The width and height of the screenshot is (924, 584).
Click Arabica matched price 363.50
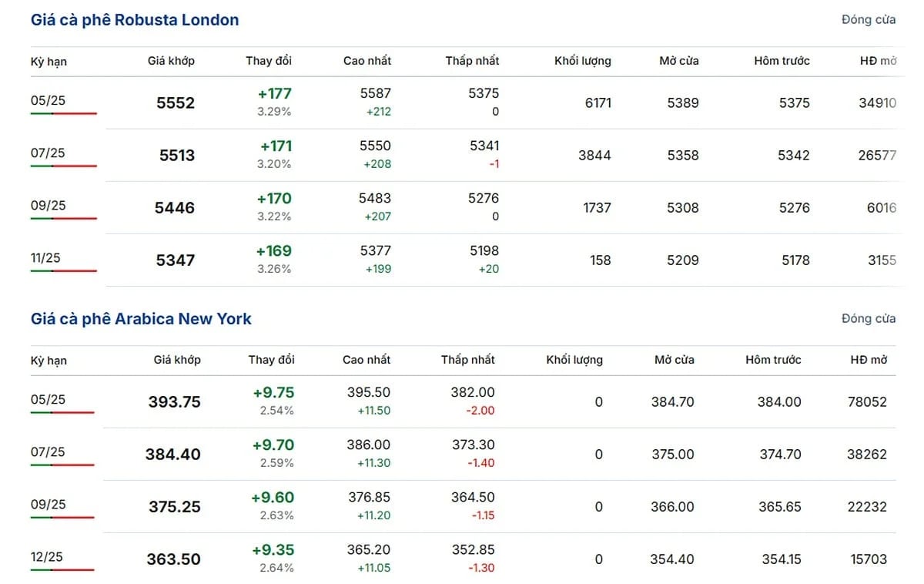(174, 559)
